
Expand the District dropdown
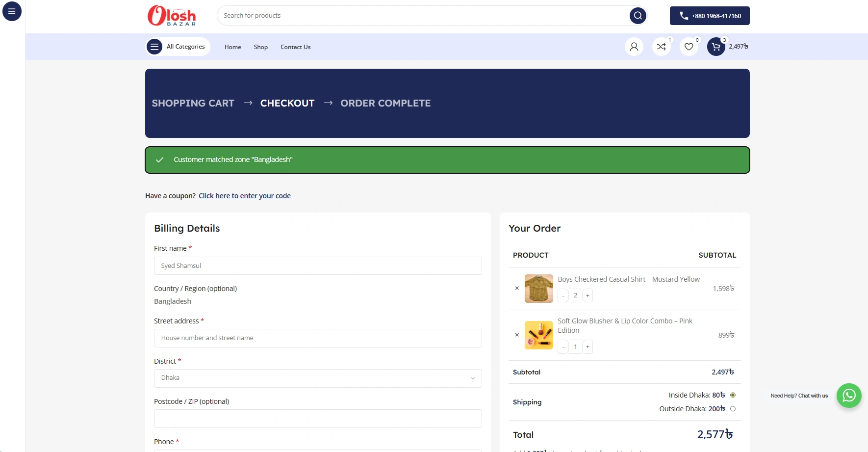[x=318, y=378]
